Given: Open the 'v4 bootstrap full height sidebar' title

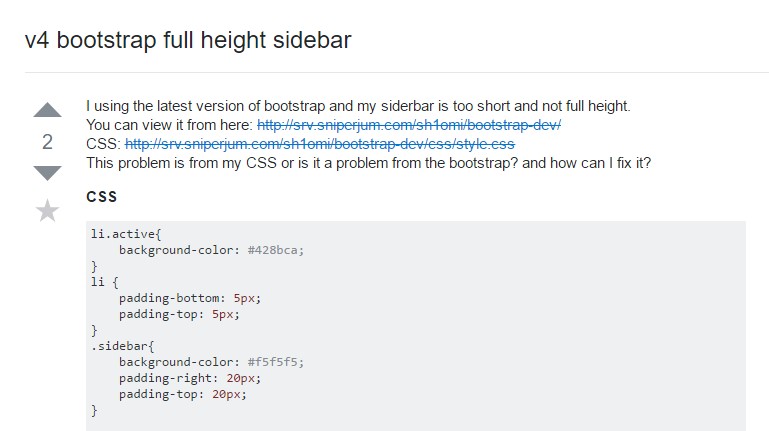Looking at the screenshot, I should (x=188, y=41).
